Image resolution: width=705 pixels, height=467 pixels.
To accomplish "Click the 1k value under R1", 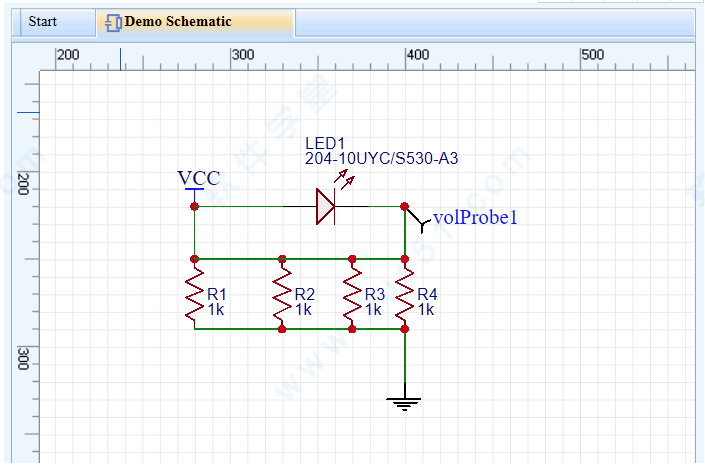I will (216, 310).
